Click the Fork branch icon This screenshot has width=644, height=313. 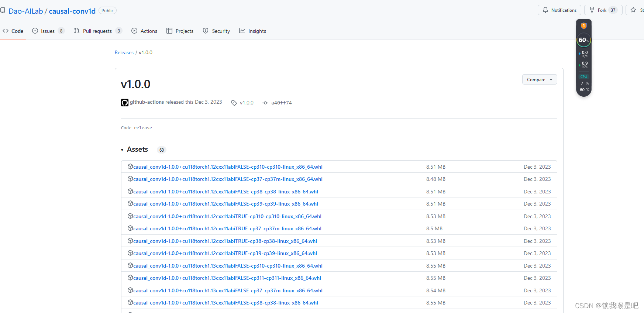coord(592,10)
